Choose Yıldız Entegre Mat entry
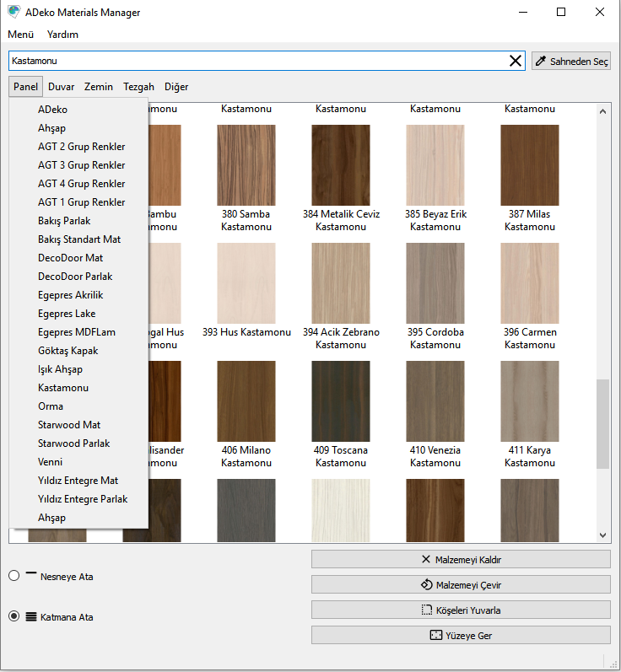 (x=78, y=481)
